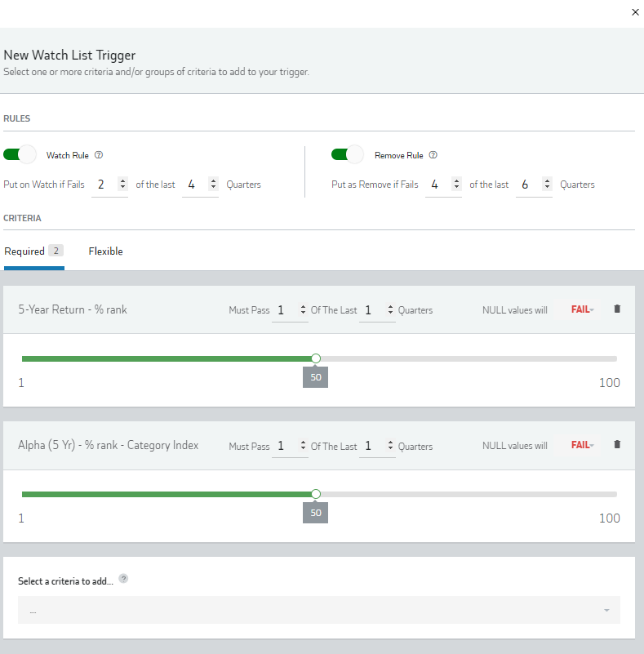Image resolution: width=644 pixels, height=654 pixels.
Task: Switch to the Flexible tab
Action: tap(105, 251)
